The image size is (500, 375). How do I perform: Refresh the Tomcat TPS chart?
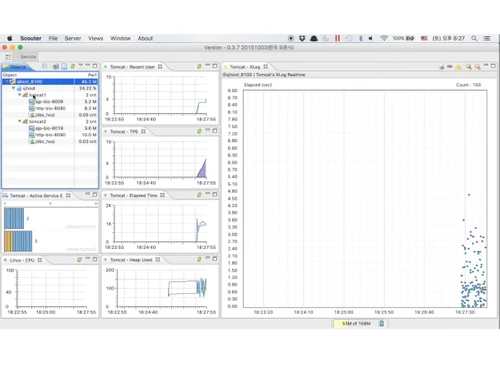coord(199,131)
